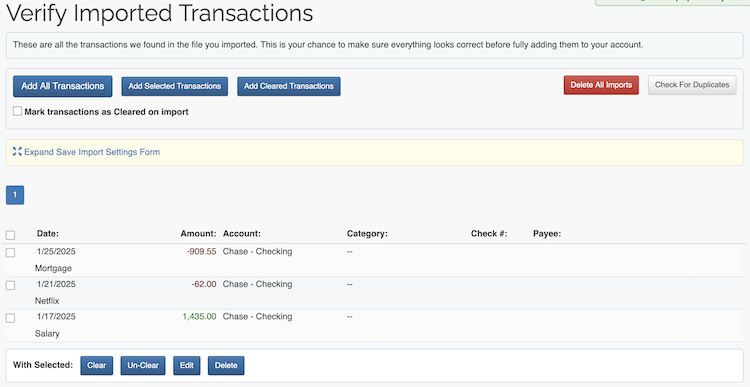Toggle the select-all checkbox in the header row
The height and width of the screenshot is (387, 750).
(x=11, y=235)
